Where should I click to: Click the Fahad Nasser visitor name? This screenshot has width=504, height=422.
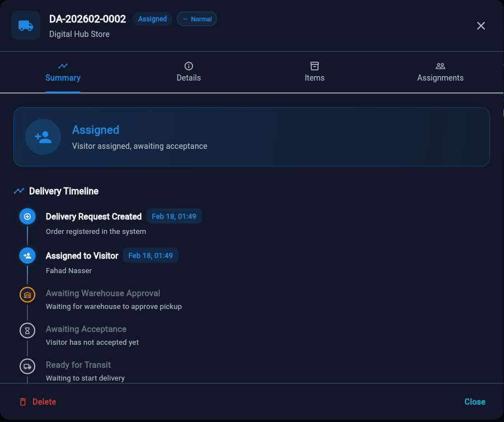69,270
